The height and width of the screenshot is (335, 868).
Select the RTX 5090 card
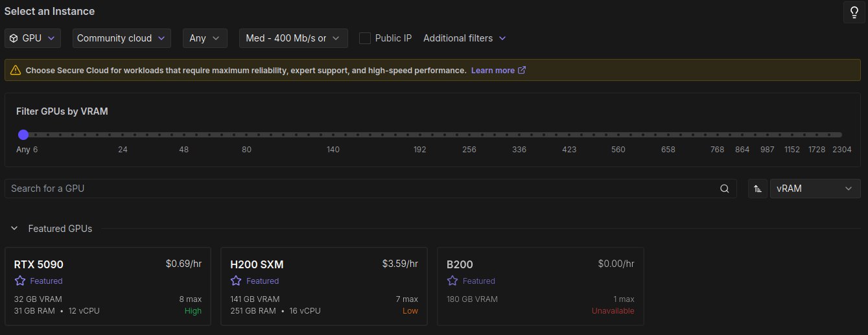coord(108,286)
